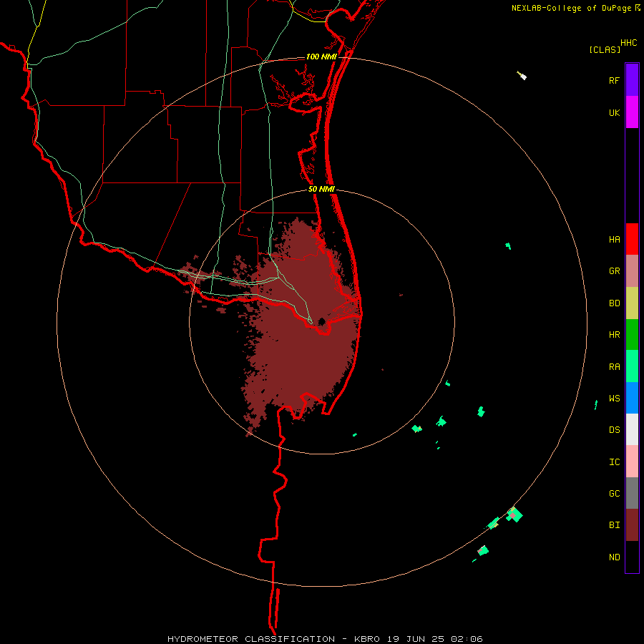
Task: Click the ND black legend swatch
Action: click(632, 557)
